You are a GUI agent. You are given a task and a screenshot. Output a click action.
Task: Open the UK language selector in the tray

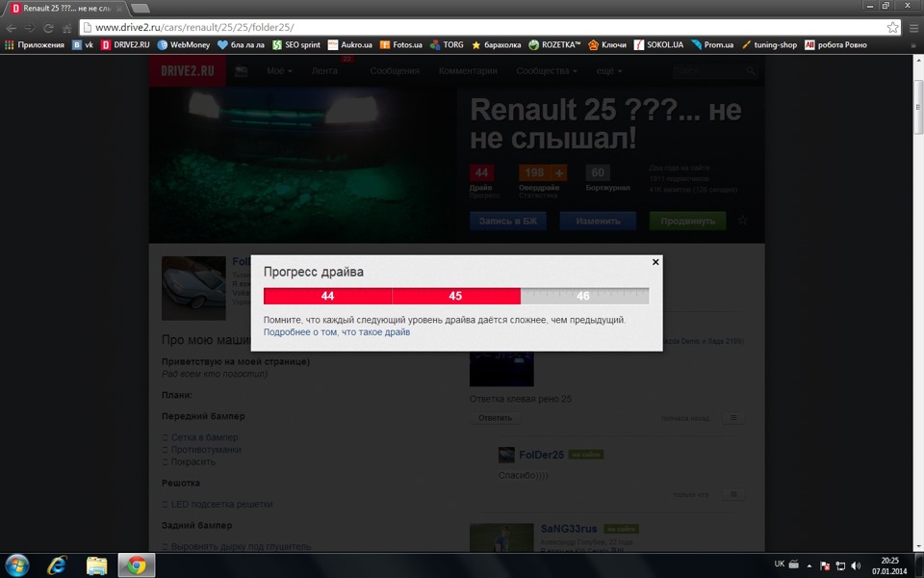point(779,564)
